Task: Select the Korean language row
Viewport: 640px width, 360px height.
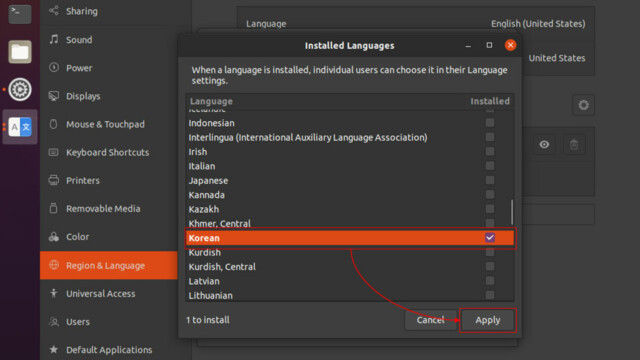Action: 350,238
